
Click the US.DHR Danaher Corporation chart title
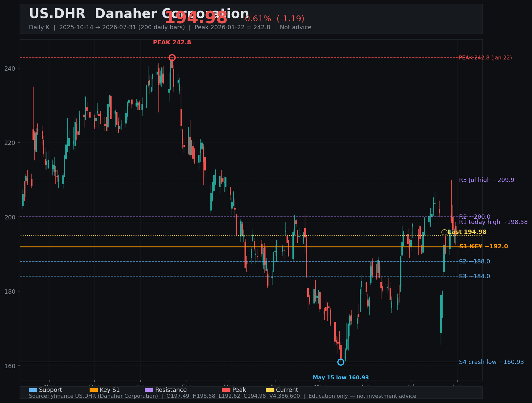[139, 14]
